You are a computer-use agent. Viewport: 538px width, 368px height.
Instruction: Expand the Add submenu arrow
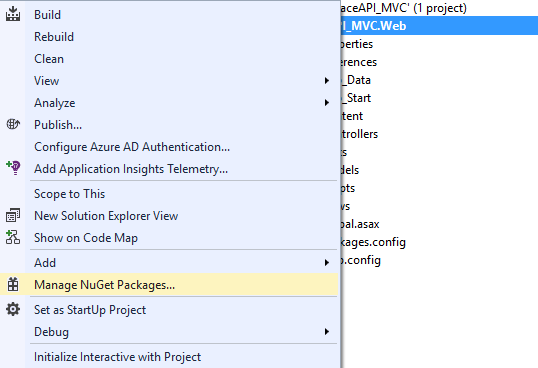click(327, 262)
